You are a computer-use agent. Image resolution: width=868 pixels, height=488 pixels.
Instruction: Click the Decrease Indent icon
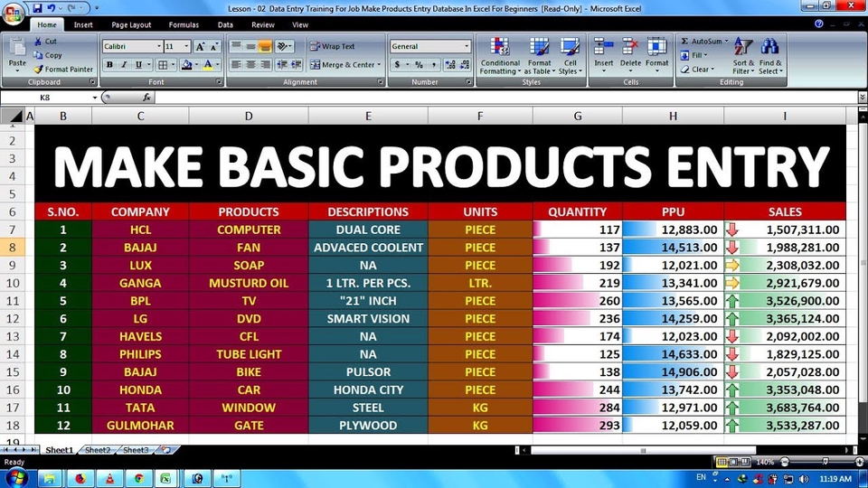(x=282, y=65)
